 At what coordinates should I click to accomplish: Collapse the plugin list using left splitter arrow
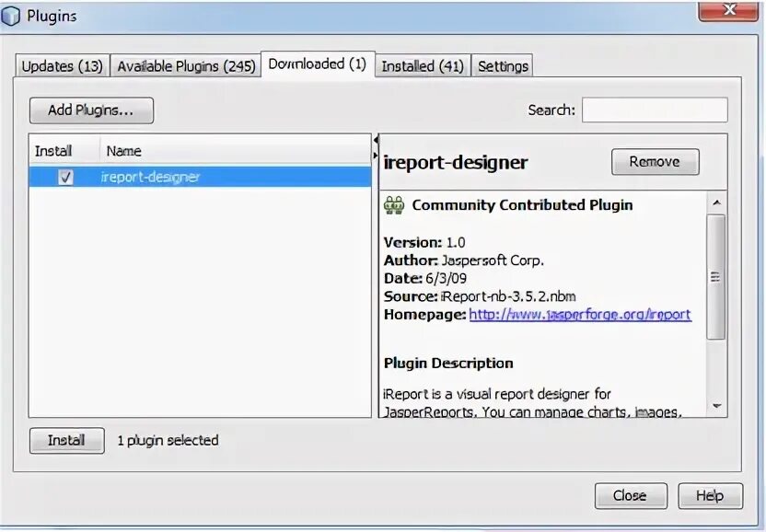(x=376, y=140)
